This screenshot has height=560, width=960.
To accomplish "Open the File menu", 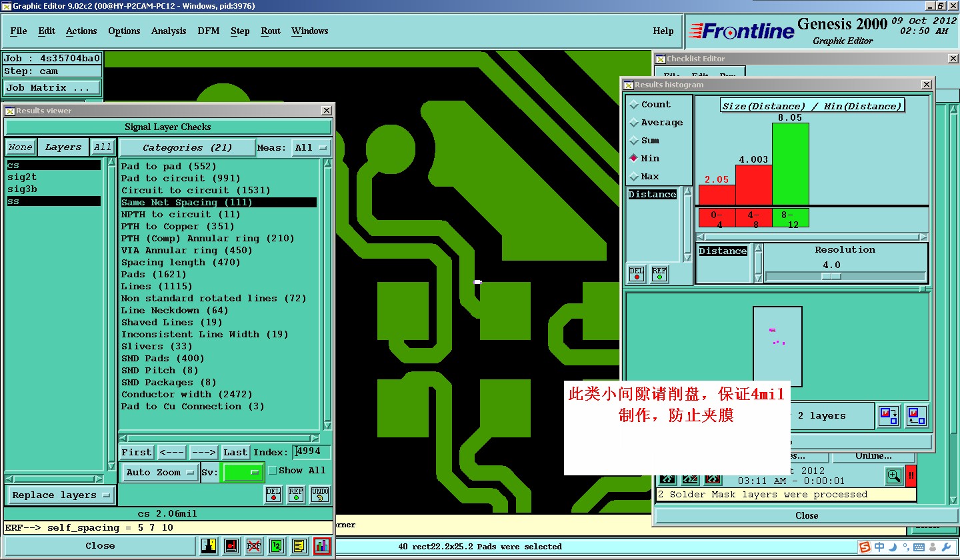I will point(19,31).
